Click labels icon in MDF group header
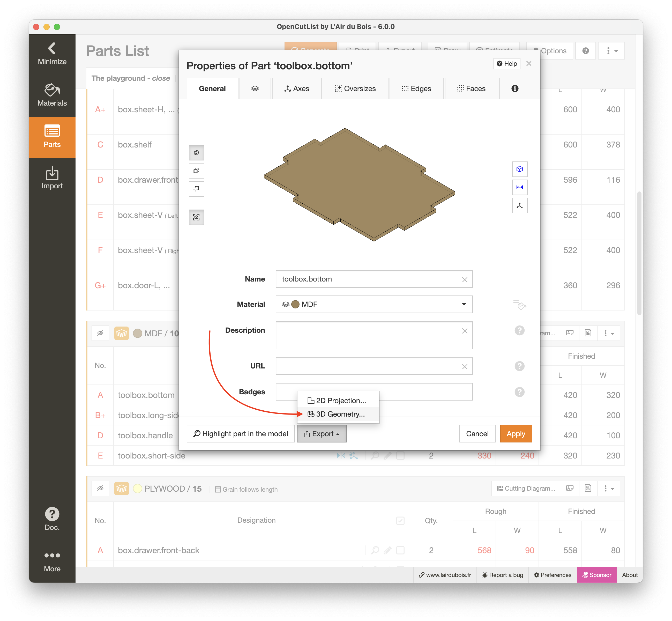Viewport: 672px width, 621px height. (570, 333)
